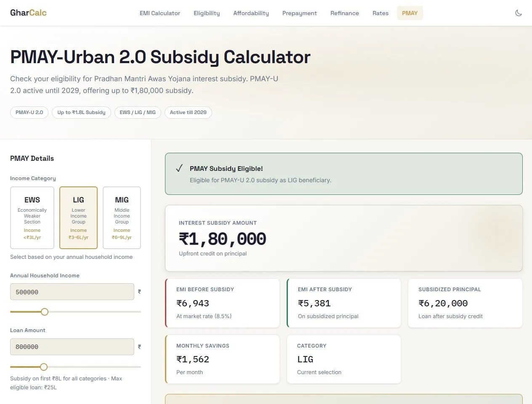Click the EMI Before Subsidy card
532x404 pixels.
click(x=222, y=303)
